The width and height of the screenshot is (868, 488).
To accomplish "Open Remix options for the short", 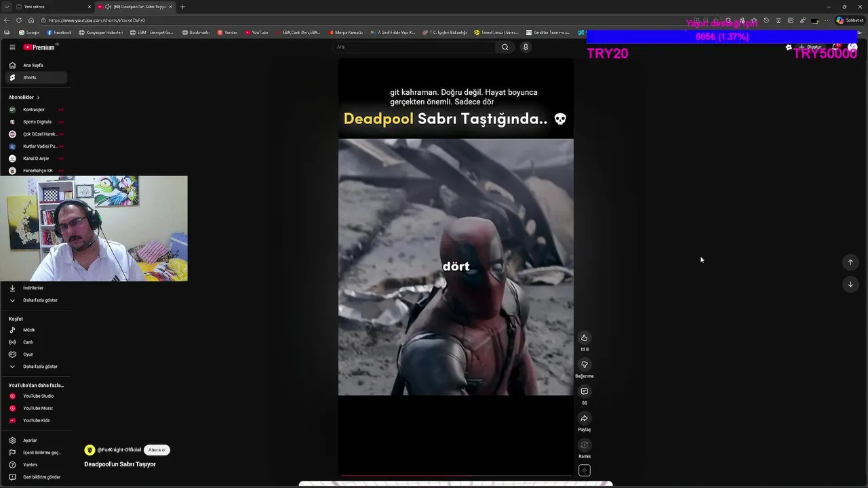I will pyautogui.click(x=584, y=445).
